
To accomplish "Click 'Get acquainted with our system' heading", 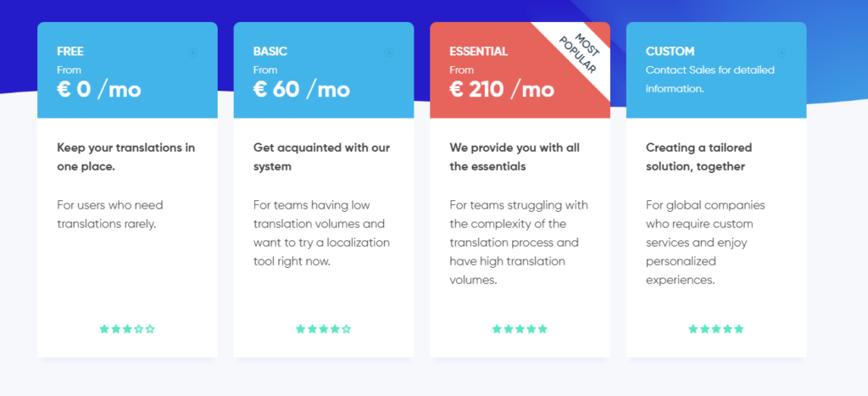I will point(321,157).
